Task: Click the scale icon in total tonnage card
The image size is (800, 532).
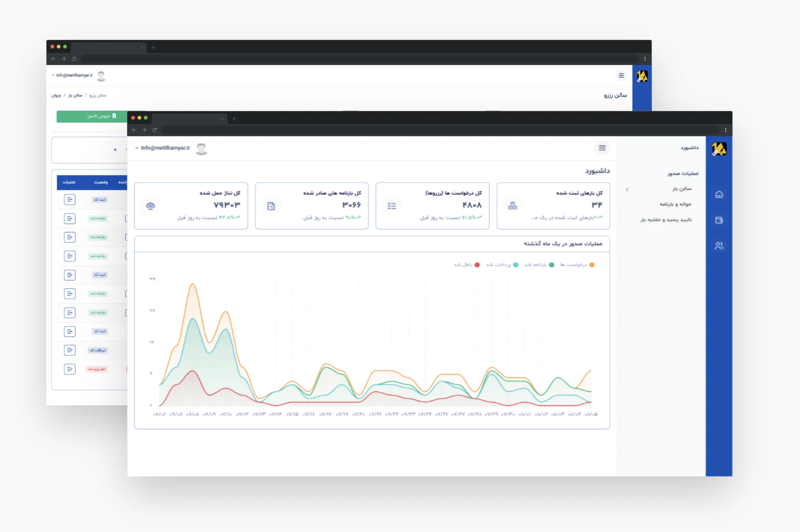Action: (150, 206)
